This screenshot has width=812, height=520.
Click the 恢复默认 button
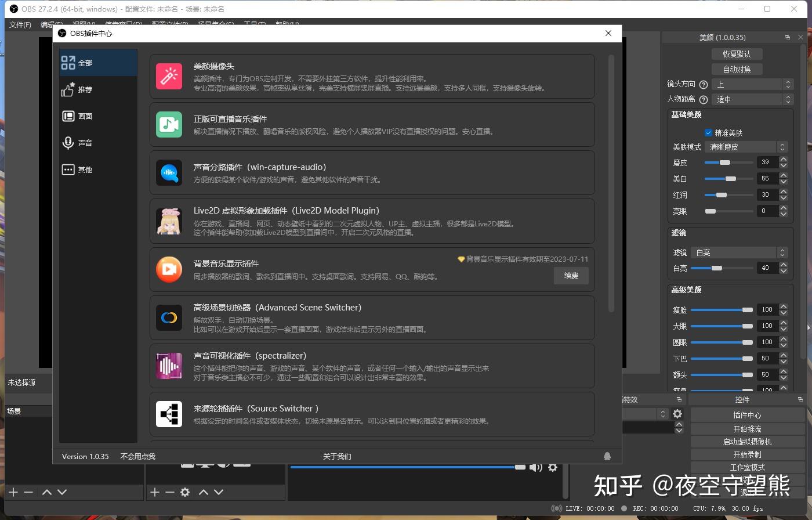click(737, 54)
